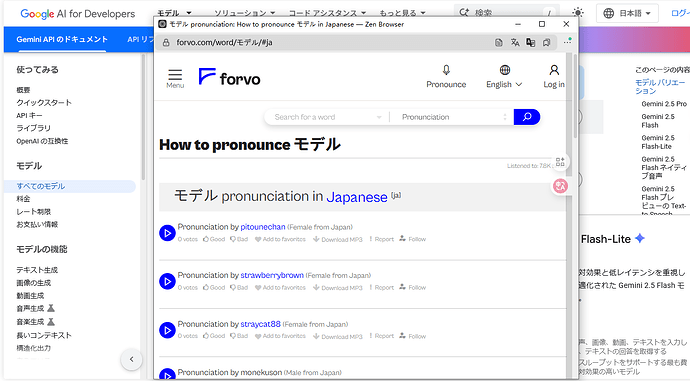
Task: Play pronunciation by strawberrybrown
Action: 167,281
